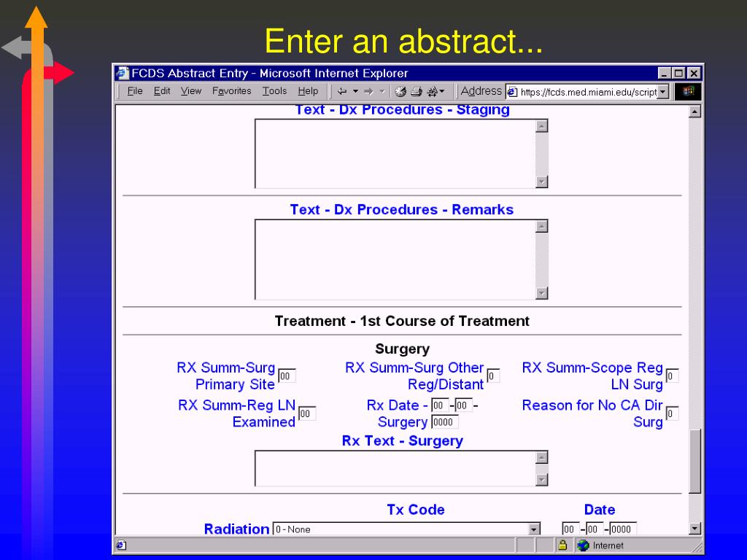Click the RX Summ-Surg Primary Site label
This screenshot has width=747, height=560.
226,376
